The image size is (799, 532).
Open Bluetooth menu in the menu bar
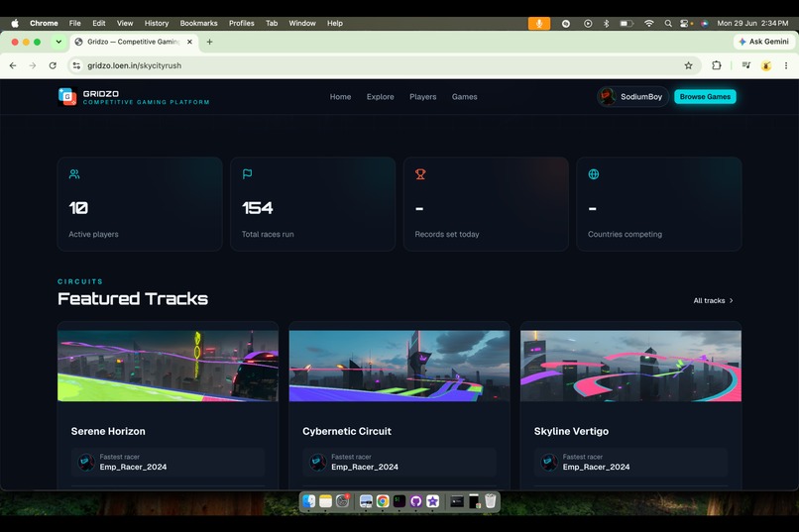point(606,24)
